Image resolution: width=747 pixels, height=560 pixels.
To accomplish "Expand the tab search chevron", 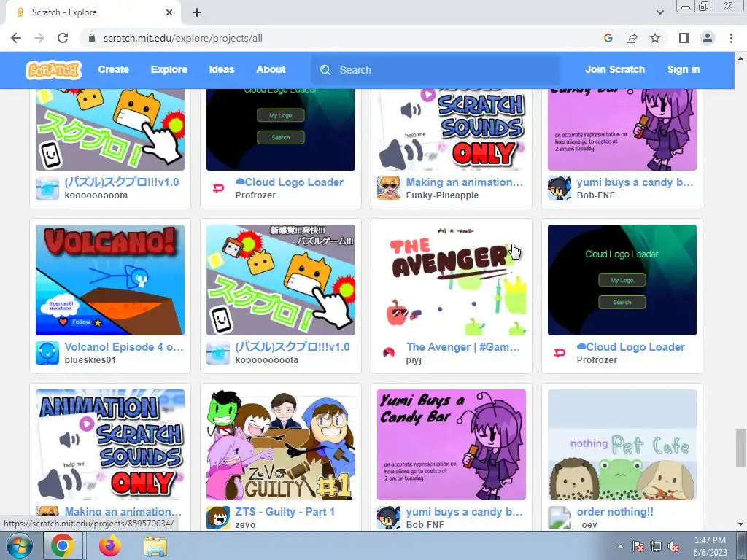I will 659,12.
